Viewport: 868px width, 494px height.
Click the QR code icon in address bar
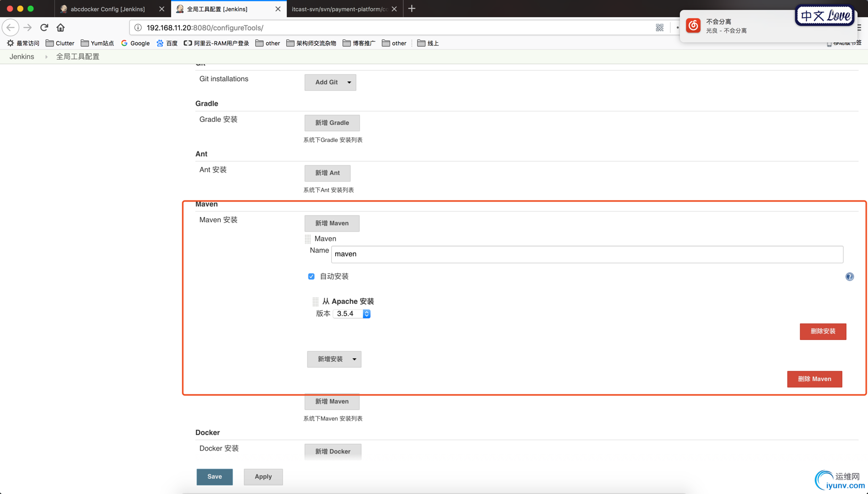pyautogui.click(x=660, y=27)
